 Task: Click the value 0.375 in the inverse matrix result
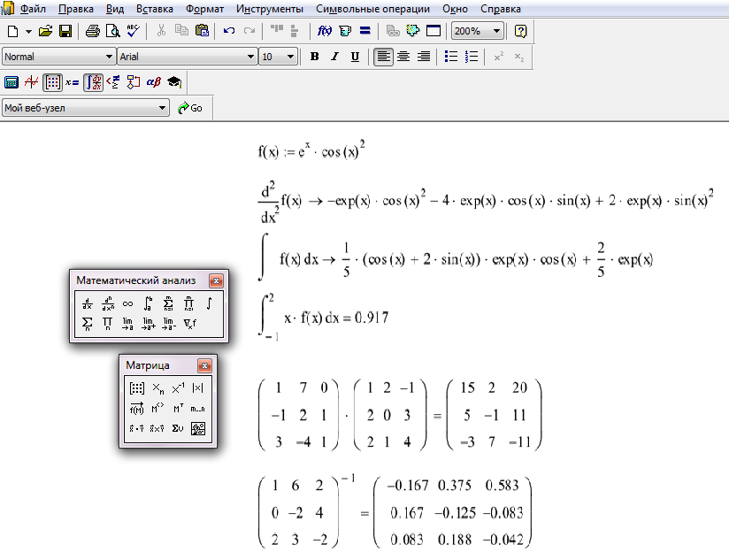coord(455,485)
